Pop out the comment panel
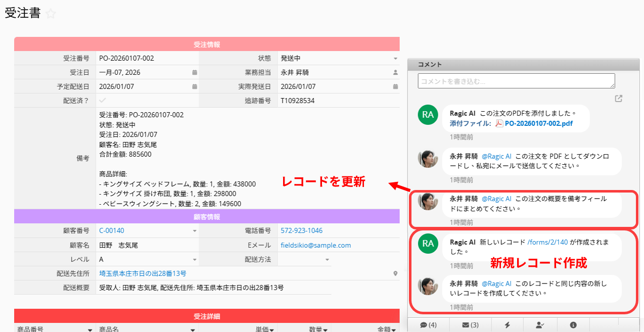This screenshot has height=332, width=644. click(x=618, y=99)
